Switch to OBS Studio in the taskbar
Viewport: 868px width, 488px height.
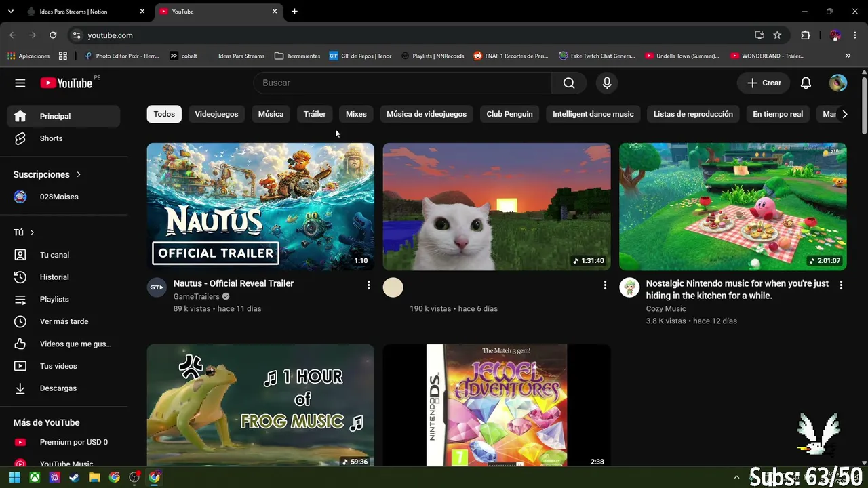point(134,477)
